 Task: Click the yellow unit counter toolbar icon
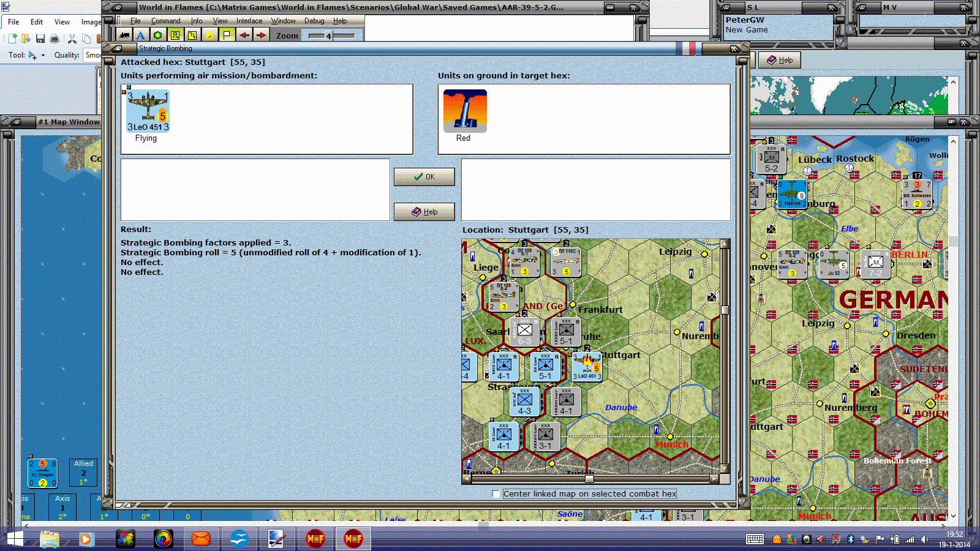(175, 36)
